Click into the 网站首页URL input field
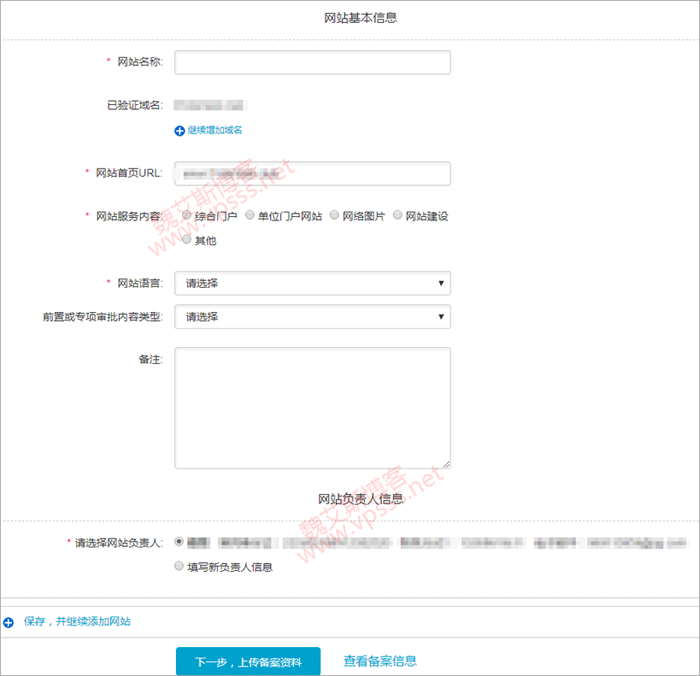The width and height of the screenshot is (700, 676). pyautogui.click(x=312, y=173)
